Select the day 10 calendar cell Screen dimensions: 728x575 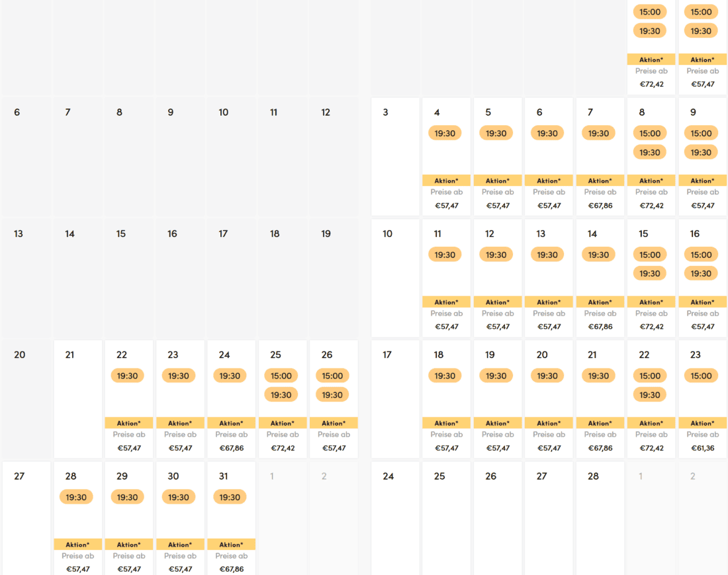point(395,278)
